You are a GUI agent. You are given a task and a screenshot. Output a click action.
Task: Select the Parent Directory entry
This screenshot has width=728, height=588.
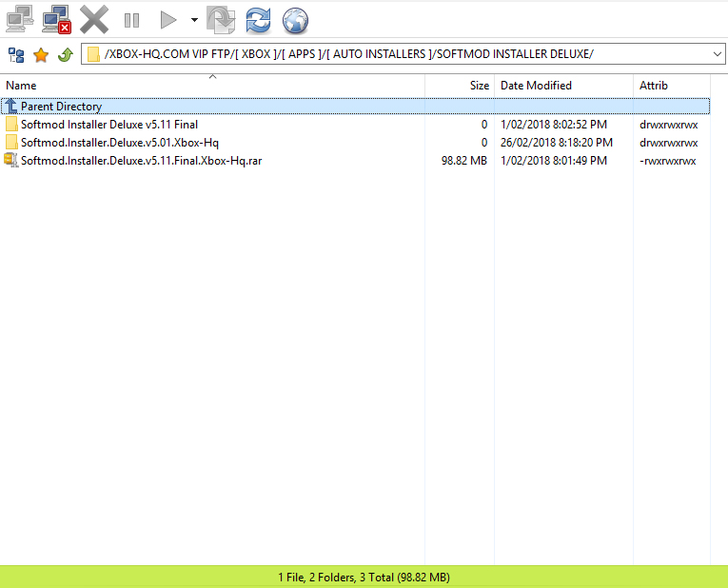[61, 107]
